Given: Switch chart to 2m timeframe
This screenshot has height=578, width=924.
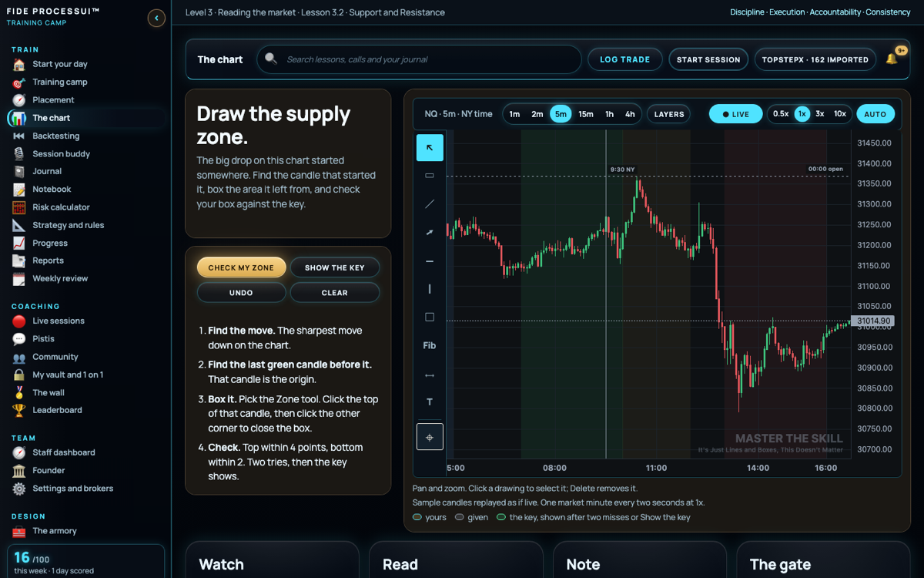Looking at the screenshot, I should click(537, 114).
